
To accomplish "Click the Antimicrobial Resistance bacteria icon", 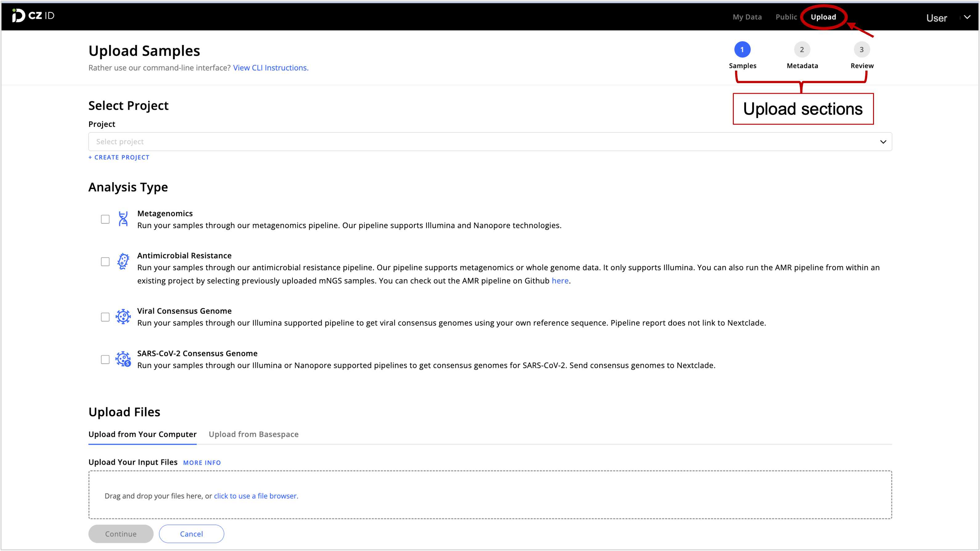I will click(123, 261).
